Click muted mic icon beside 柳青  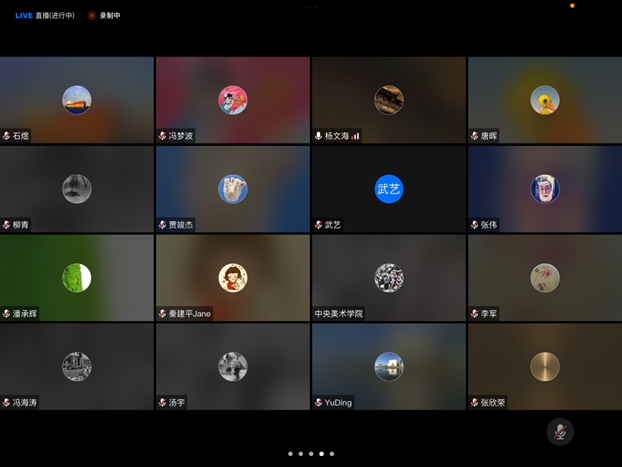click(6, 225)
